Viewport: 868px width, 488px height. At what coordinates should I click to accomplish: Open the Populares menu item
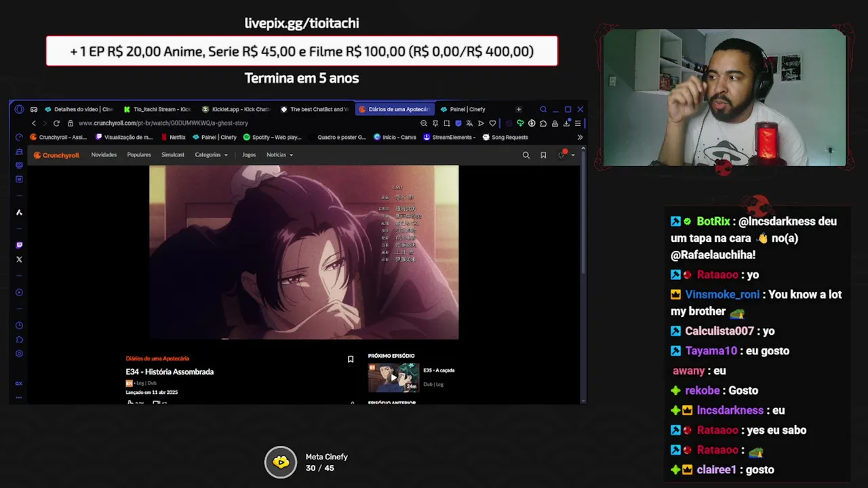pos(139,155)
